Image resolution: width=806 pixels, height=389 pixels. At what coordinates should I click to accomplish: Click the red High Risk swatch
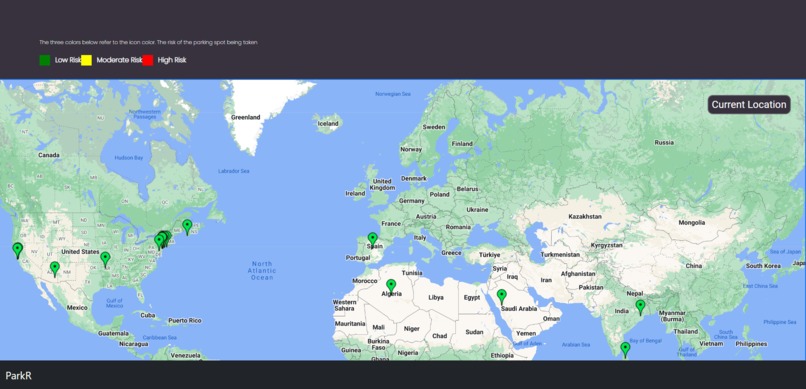(x=148, y=60)
